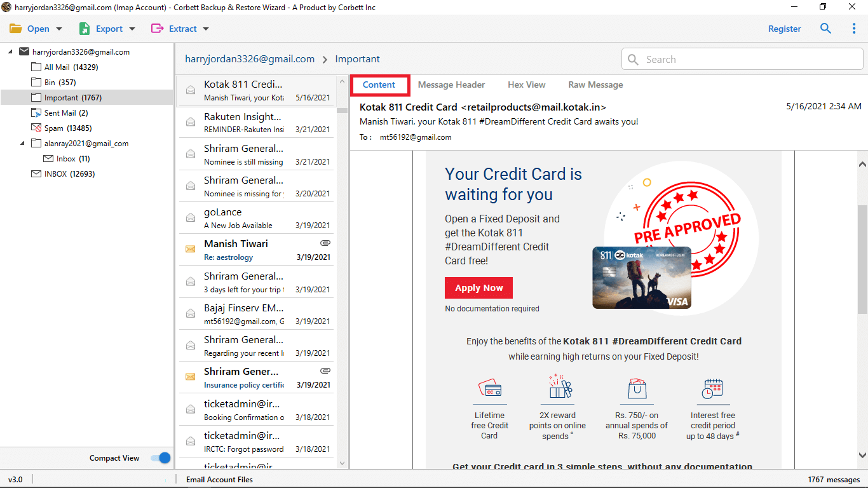Screen dimensions: 868x488
Task: Click the INBOX (12693) envelope icon
Action: coord(36,174)
